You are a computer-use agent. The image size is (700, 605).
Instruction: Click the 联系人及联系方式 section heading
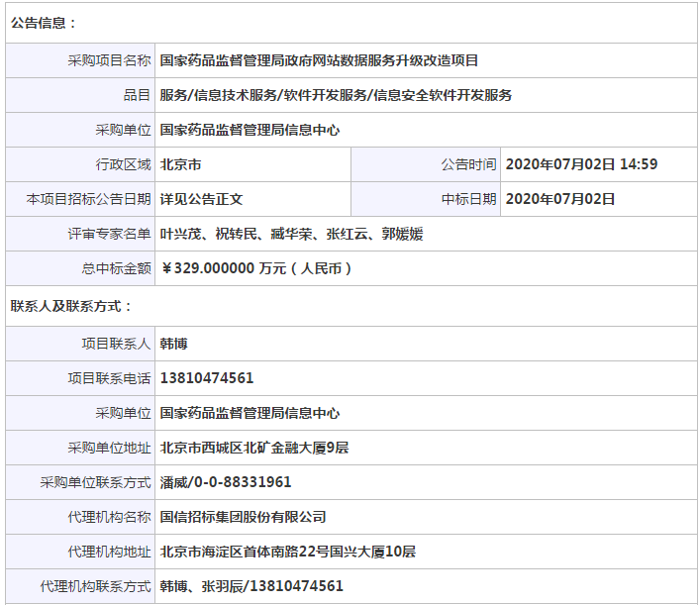pos(71,306)
